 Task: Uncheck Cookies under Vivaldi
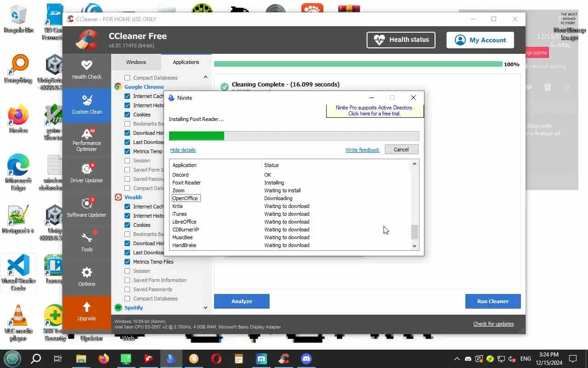[127, 225]
